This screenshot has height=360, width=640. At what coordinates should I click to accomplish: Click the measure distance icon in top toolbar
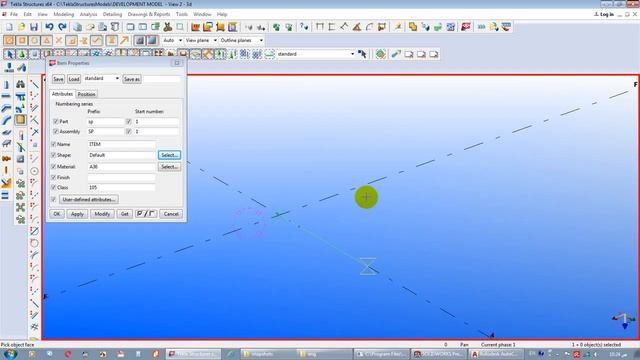320,27
